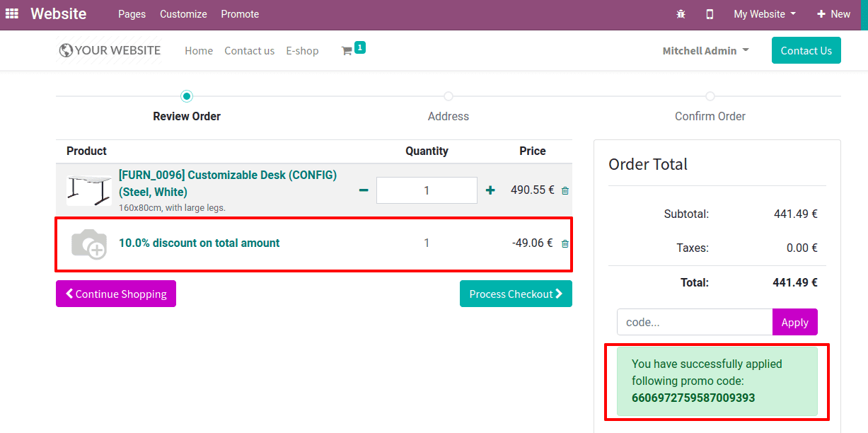Screen dimensions: 868x433
Task: Select the Address step marker
Action: (x=449, y=96)
